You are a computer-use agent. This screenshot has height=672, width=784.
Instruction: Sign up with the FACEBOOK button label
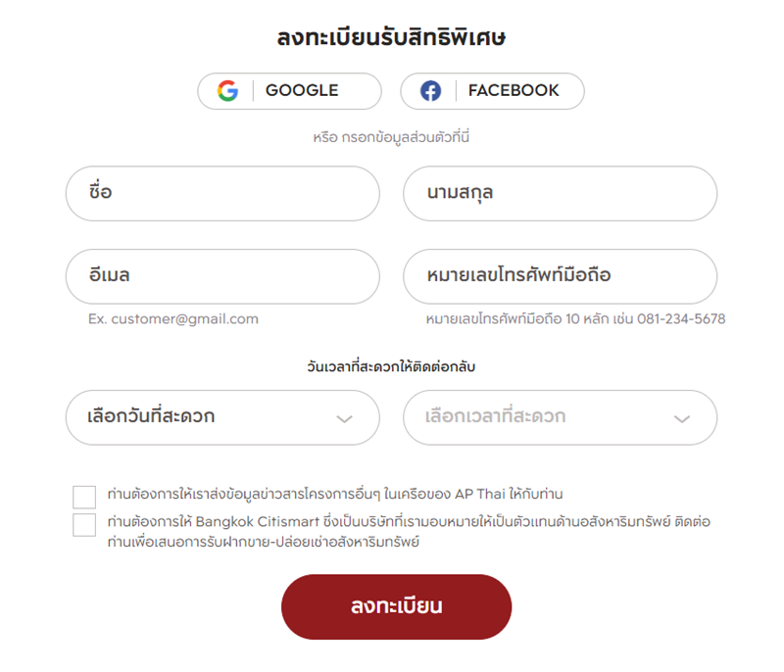(x=514, y=91)
